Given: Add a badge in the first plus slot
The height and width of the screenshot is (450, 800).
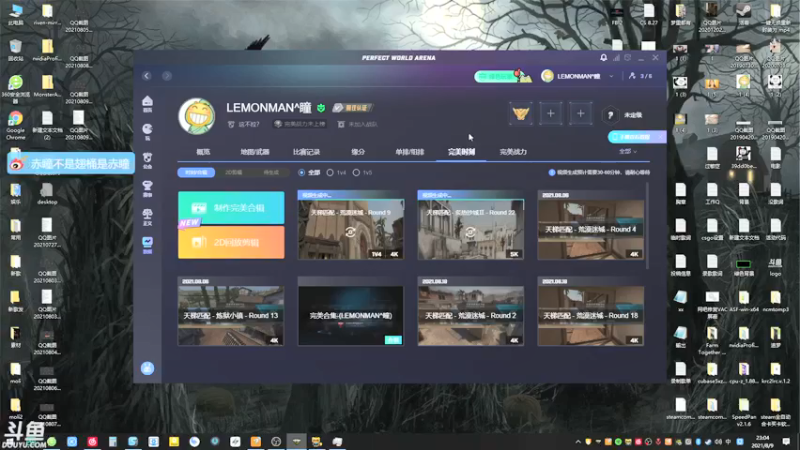Looking at the screenshot, I should pos(551,114).
